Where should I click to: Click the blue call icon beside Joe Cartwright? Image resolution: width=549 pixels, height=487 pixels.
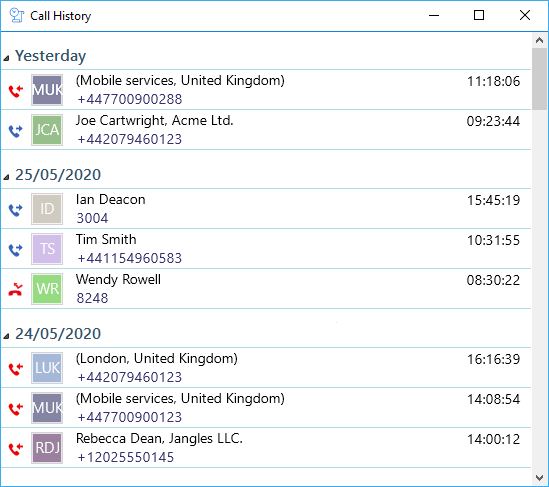[x=16, y=131]
